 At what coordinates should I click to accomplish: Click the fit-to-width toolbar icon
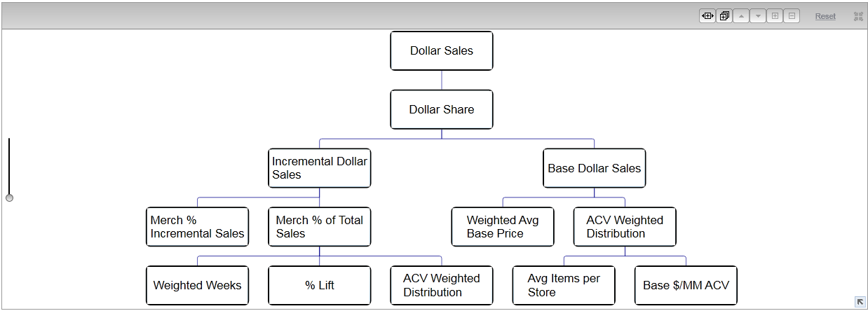pyautogui.click(x=707, y=16)
